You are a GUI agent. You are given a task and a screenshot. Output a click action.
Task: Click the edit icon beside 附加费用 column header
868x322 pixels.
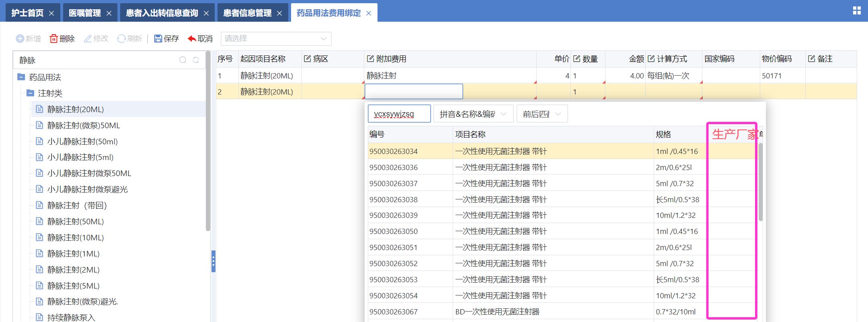[x=370, y=59]
